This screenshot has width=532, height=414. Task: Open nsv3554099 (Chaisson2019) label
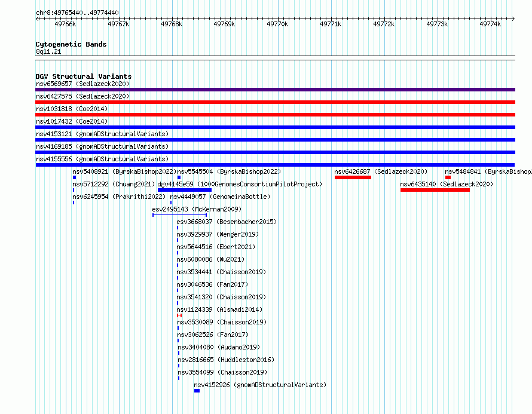coord(222,372)
